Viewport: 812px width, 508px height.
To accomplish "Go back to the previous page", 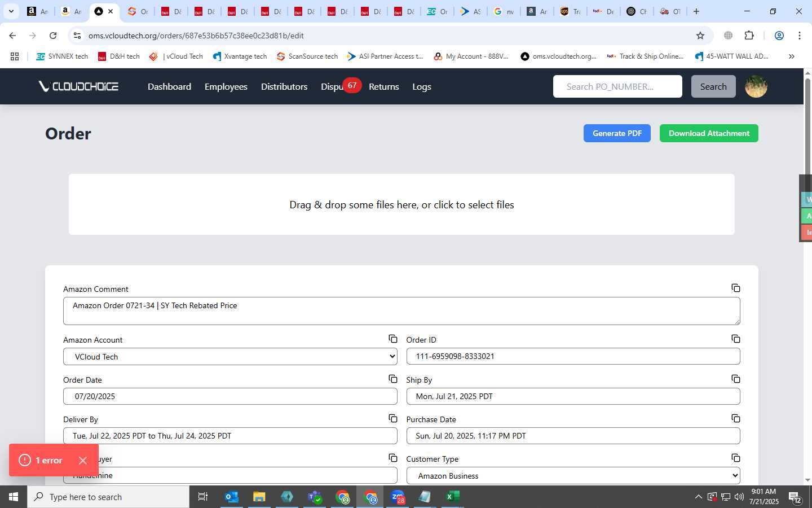I will click(x=12, y=36).
